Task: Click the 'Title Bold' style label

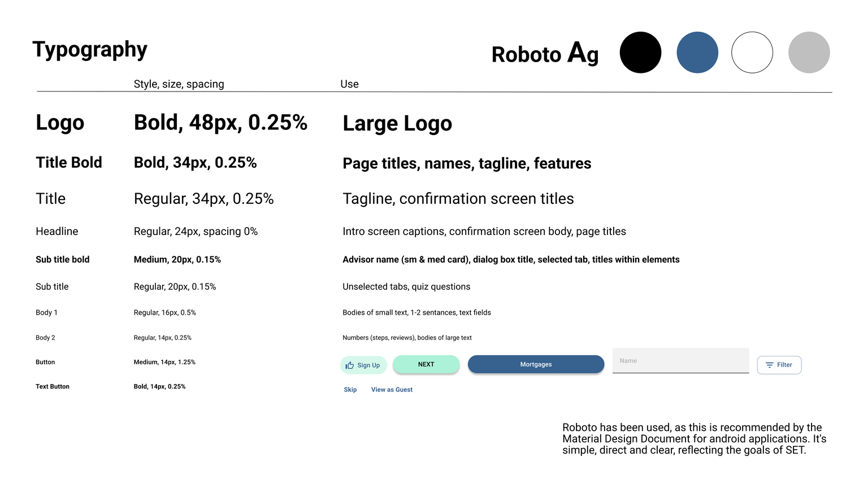Action: (x=69, y=163)
